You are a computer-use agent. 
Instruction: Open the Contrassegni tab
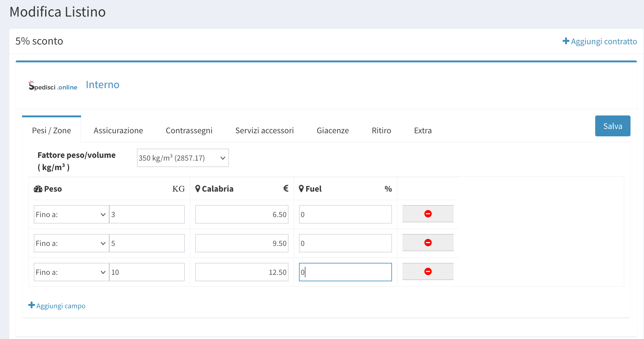(189, 131)
